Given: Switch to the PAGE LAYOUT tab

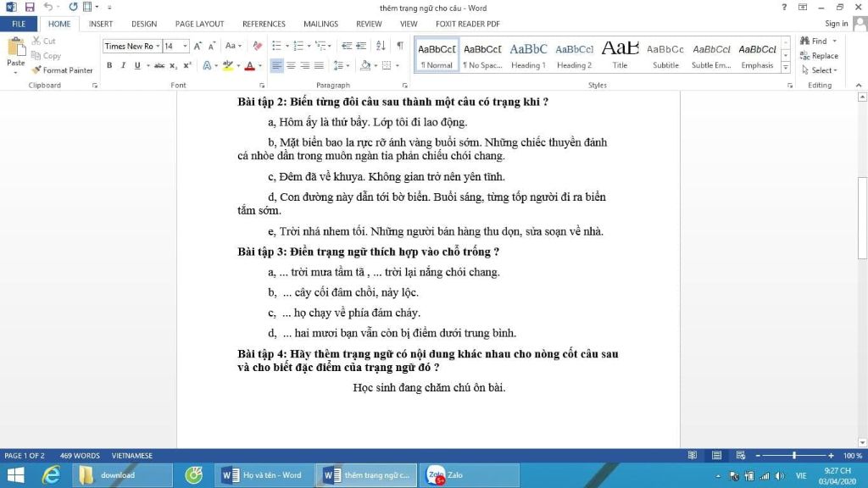Looking at the screenshot, I should pyautogui.click(x=199, y=24).
